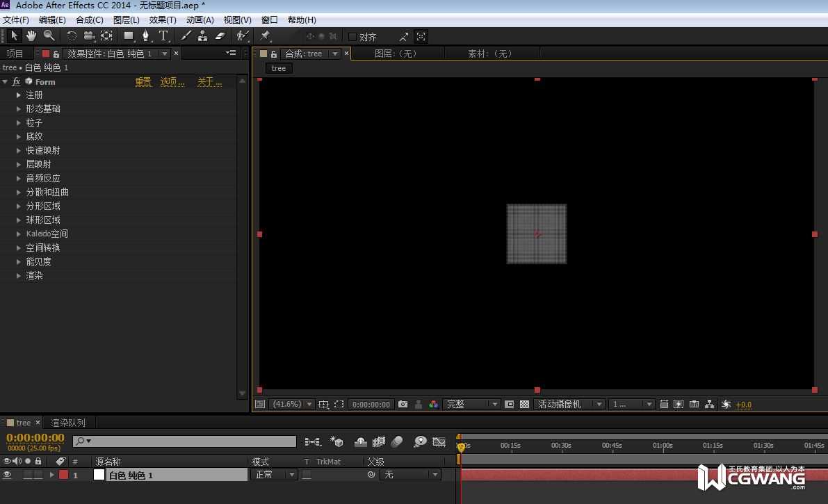
Task: Open the show channel RGB icon
Action: click(x=434, y=404)
